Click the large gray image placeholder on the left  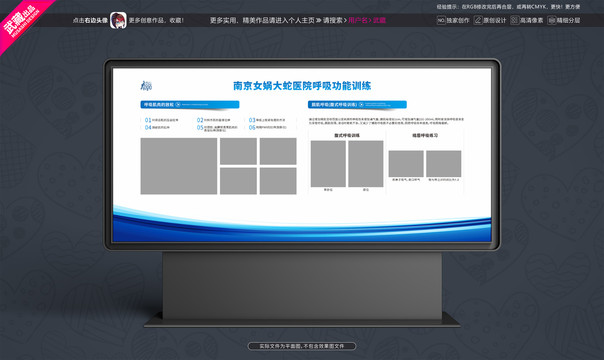(179, 166)
